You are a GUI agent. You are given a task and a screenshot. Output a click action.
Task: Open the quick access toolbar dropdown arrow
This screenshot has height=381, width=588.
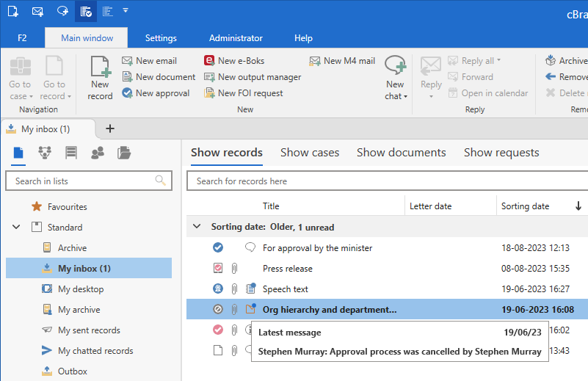coord(126,11)
